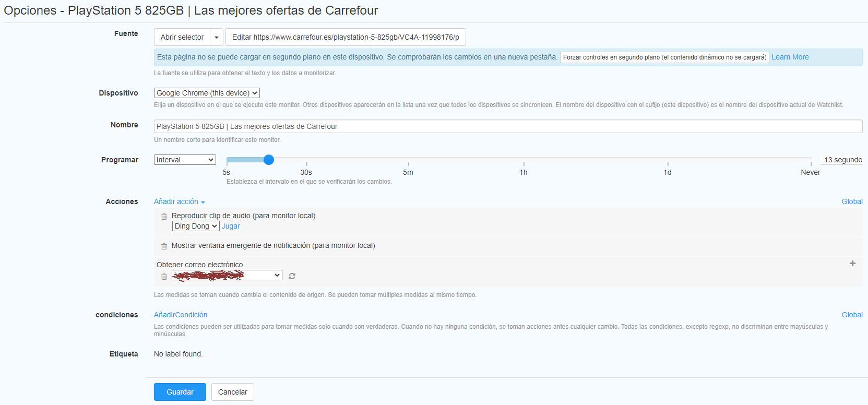The width and height of the screenshot is (868, 405).
Task: Click the 5m label under the slider
Action: pyautogui.click(x=408, y=172)
